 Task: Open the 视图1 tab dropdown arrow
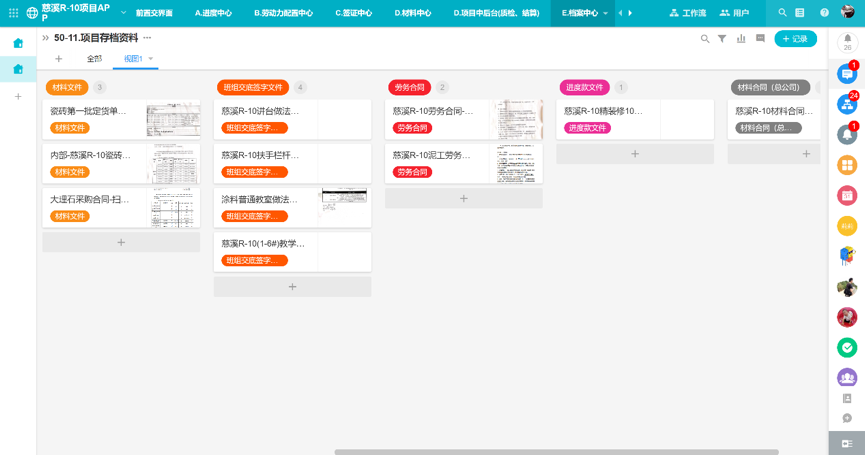point(151,58)
